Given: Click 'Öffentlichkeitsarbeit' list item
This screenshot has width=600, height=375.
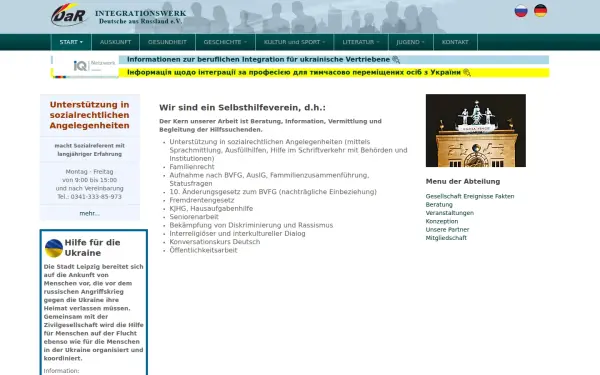Looking at the screenshot, I should 203,250.
